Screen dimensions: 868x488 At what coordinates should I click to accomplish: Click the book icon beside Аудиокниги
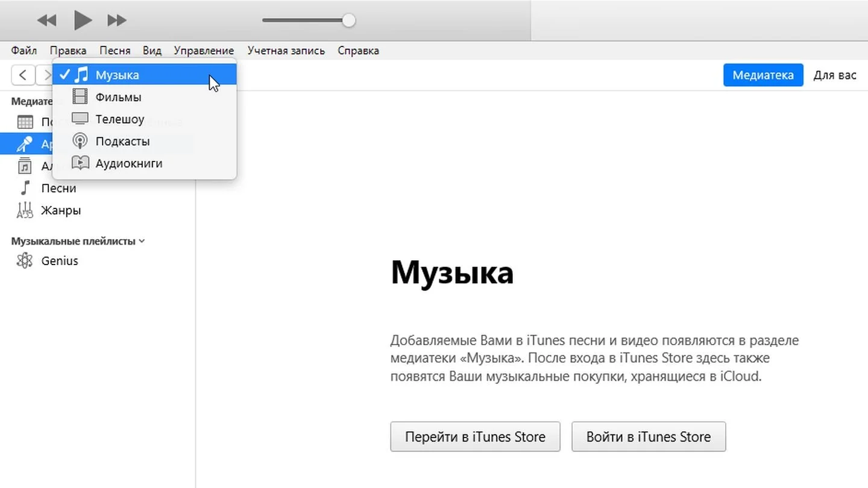[x=80, y=163]
